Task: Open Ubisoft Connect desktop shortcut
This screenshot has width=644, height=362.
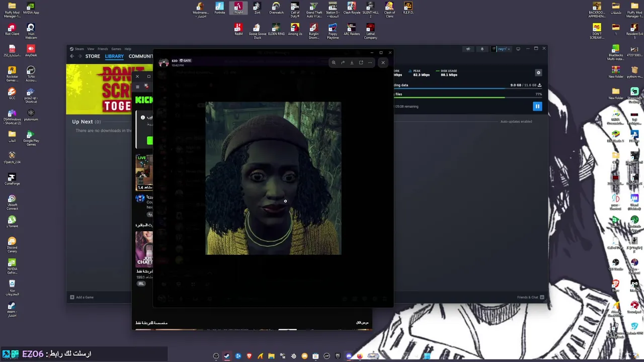Action: click(x=12, y=202)
